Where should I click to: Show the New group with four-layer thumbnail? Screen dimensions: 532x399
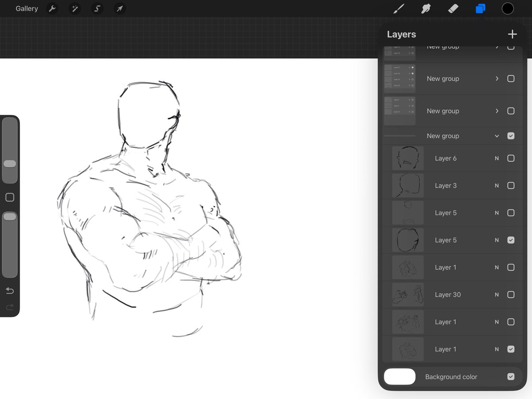coord(511,79)
